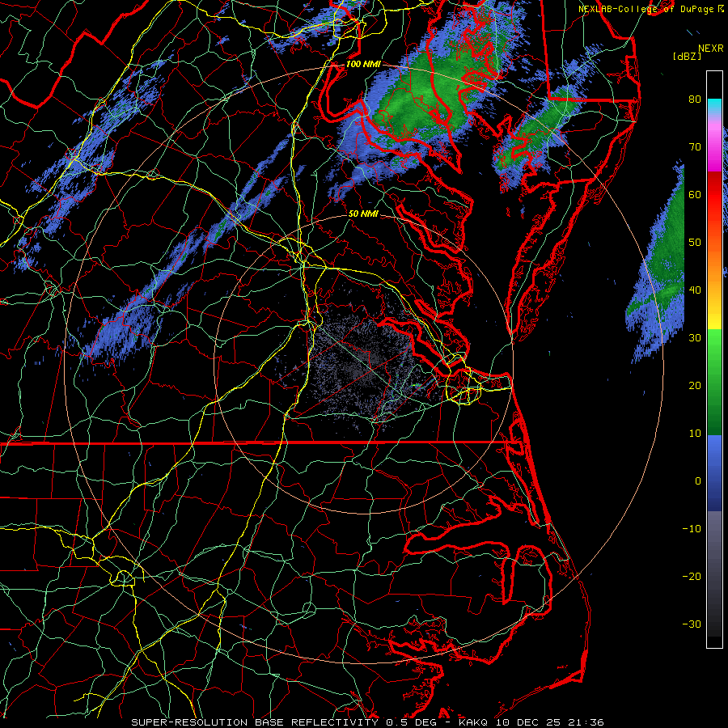The height and width of the screenshot is (728, 728).
Task: Click the 10 DEC 25 21:36 timestamp
Action: coord(549,722)
